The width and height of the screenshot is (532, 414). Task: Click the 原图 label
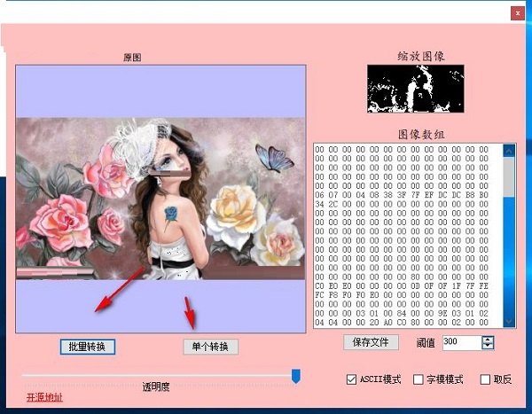(x=132, y=58)
